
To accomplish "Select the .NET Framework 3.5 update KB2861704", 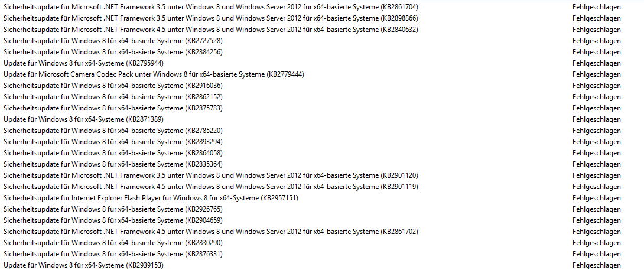I will pyautogui.click(x=210, y=7).
